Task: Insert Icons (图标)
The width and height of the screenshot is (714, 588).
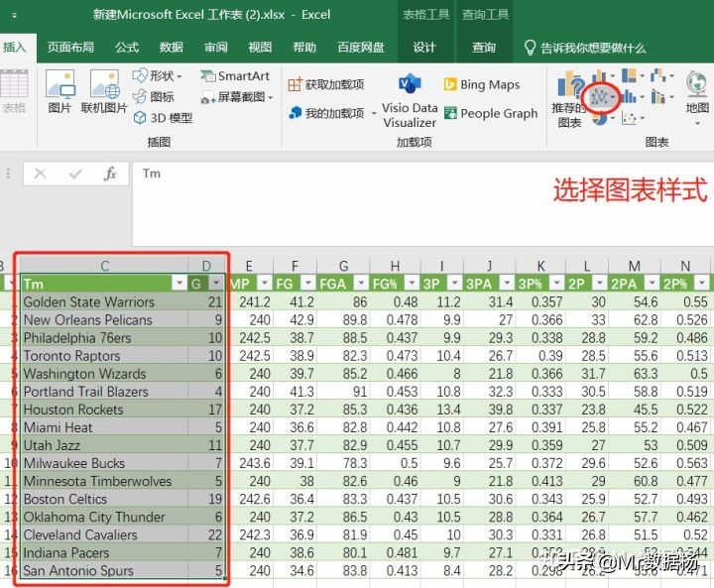Action: point(154,96)
